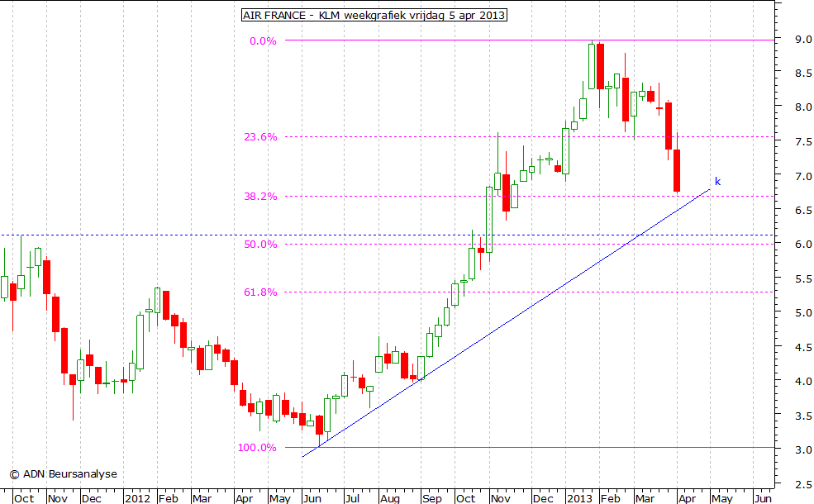Click the blue trendline label k

[x=717, y=181]
